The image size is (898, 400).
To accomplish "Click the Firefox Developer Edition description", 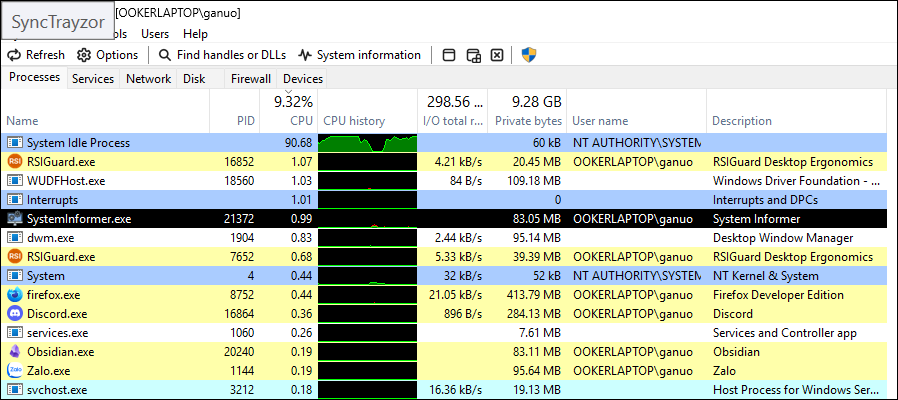I will coord(778,295).
